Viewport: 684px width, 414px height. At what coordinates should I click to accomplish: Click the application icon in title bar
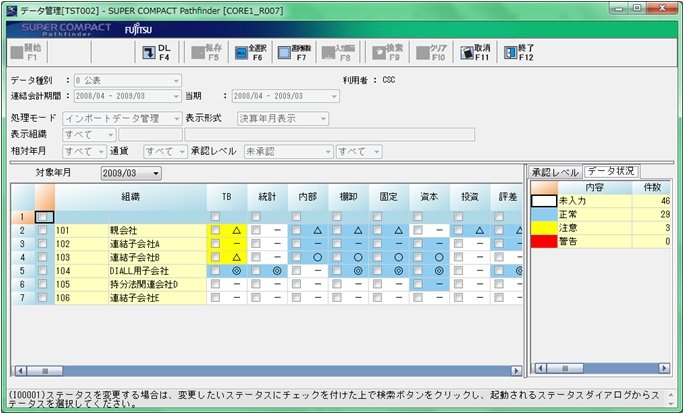(12, 10)
